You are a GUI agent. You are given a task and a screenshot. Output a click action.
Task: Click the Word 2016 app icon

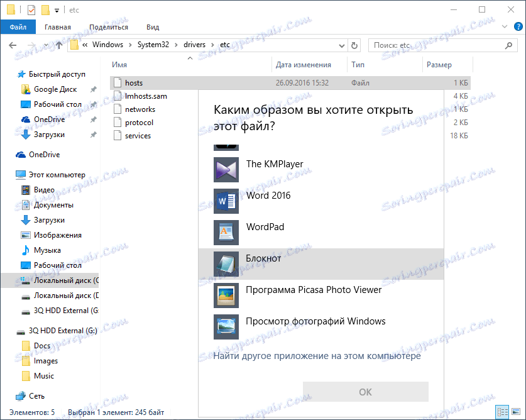tap(226, 201)
